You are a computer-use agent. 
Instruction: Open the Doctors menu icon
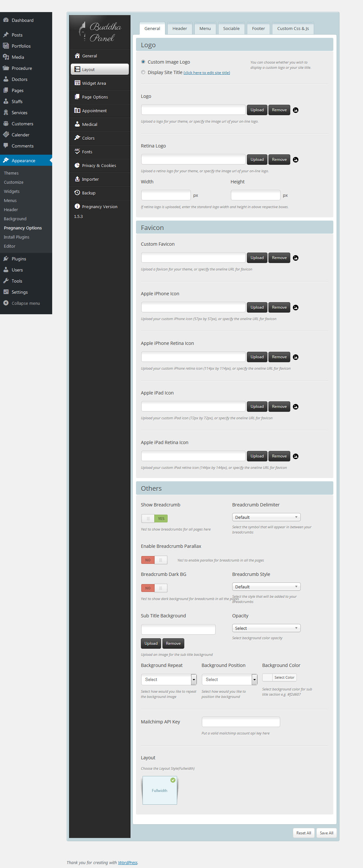click(x=6, y=79)
